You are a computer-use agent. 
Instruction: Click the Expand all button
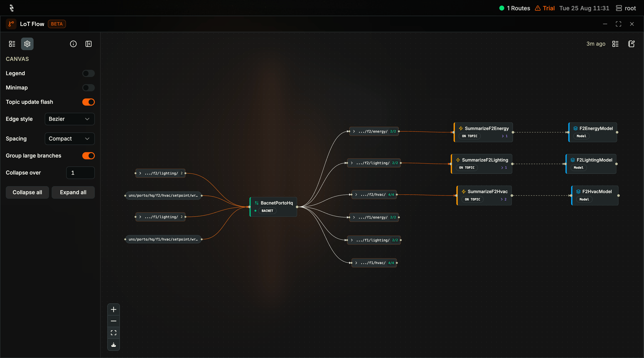pyautogui.click(x=73, y=192)
